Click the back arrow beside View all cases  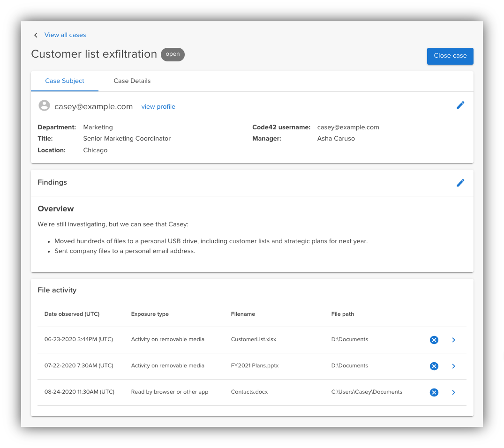(36, 35)
